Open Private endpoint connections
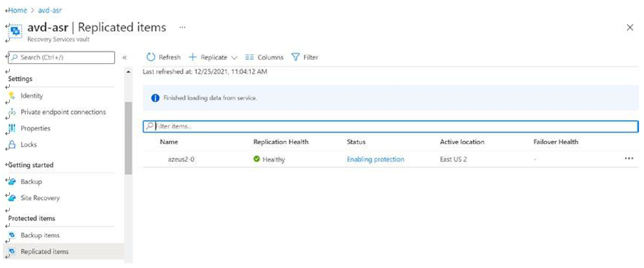Image resolution: width=644 pixels, height=268 pixels. click(63, 112)
